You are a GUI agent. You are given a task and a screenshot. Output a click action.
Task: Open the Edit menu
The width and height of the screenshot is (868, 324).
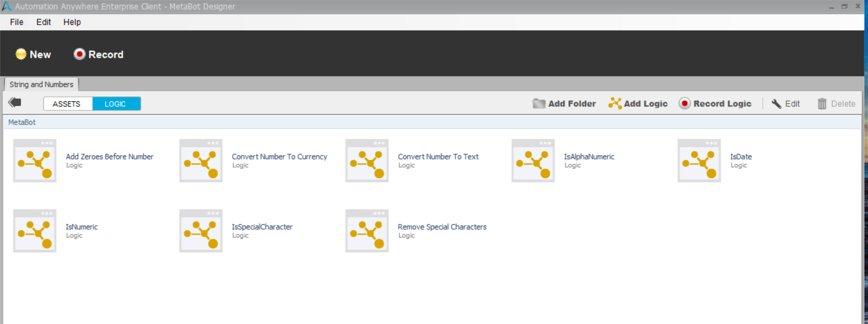tap(44, 22)
